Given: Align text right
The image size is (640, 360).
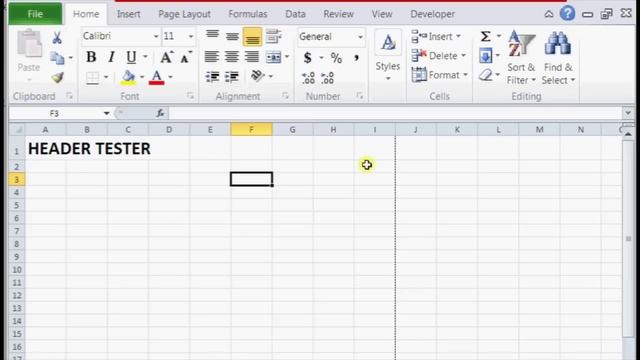Looking at the screenshot, I should (252, 56).
